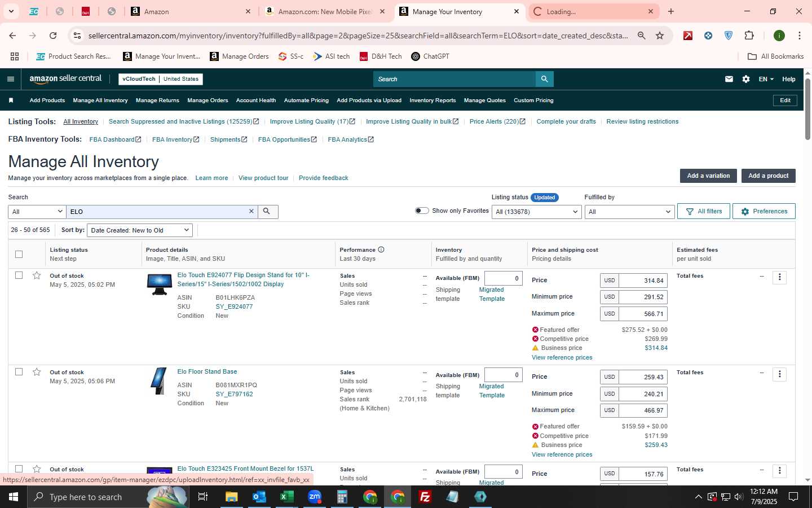The image size is (812, 508).
Task: Select the Elo Touch E924077 row checkbox
Action: click(x=19, y=275)
